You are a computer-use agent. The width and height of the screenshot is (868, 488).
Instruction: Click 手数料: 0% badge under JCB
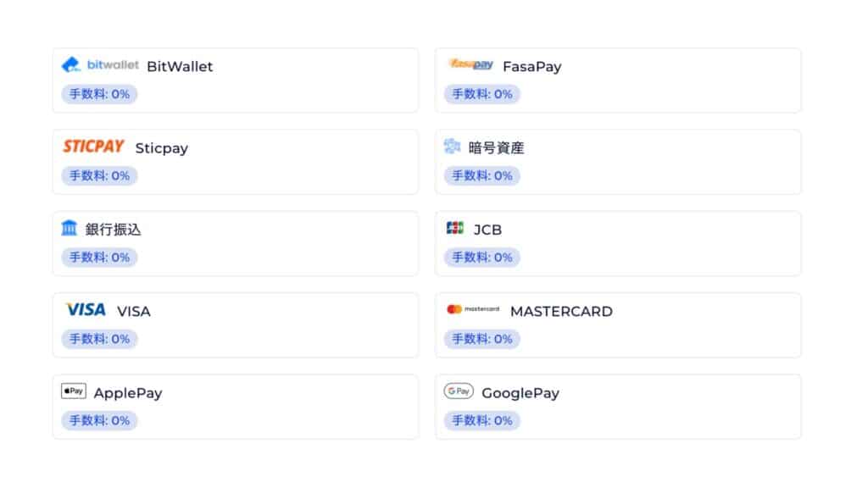(482, 258)
